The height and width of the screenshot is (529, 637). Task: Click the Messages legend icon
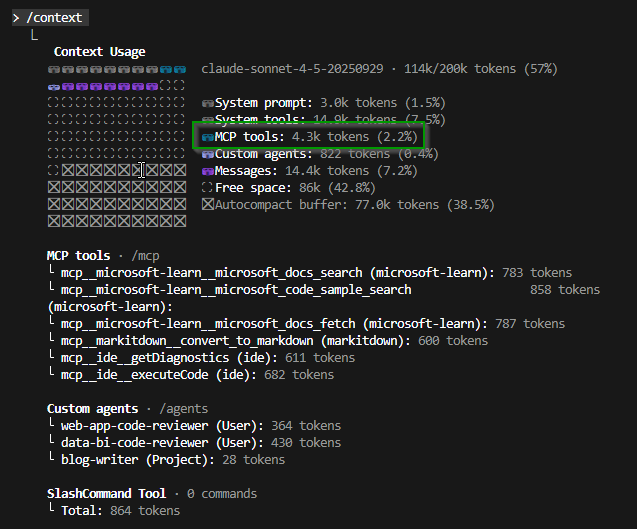point(208,171)
